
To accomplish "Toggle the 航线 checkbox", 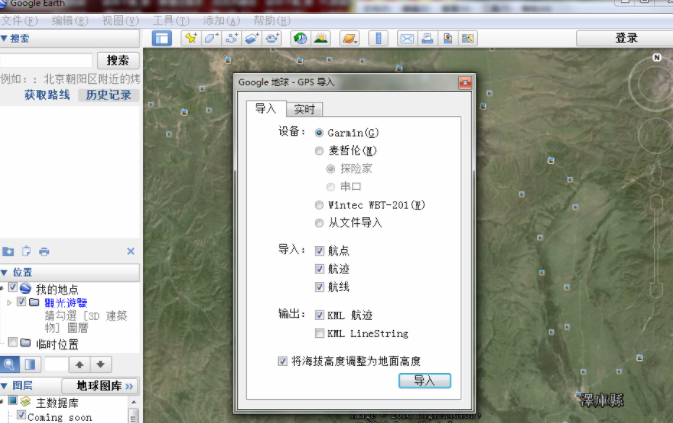I will [319, 287].
